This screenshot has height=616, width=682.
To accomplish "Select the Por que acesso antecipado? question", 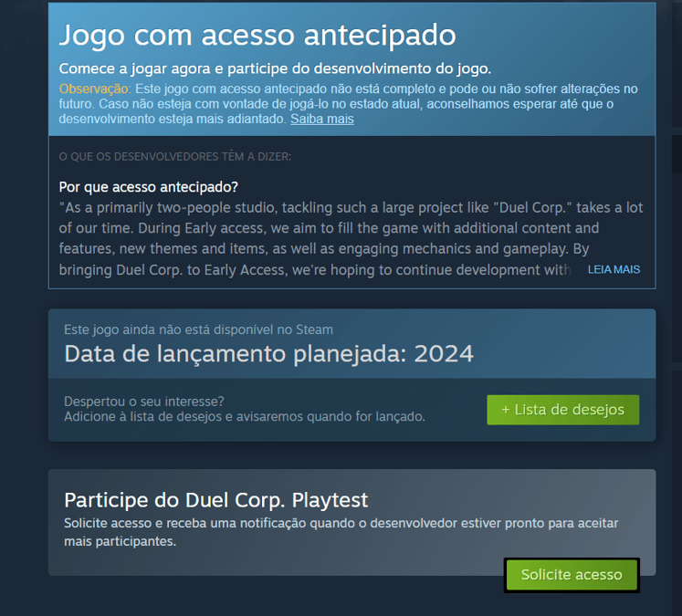I will coord(148,187).
